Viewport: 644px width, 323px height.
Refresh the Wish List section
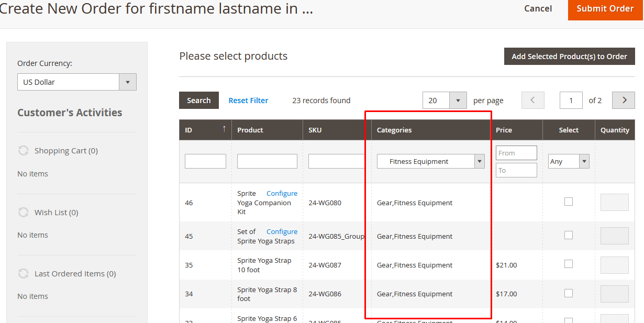pos(23,212)
